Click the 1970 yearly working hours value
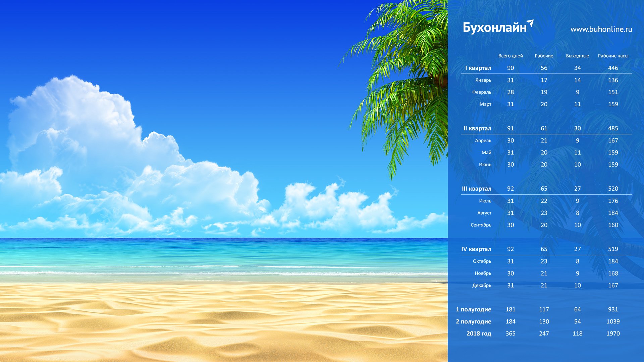 [613, 334]
